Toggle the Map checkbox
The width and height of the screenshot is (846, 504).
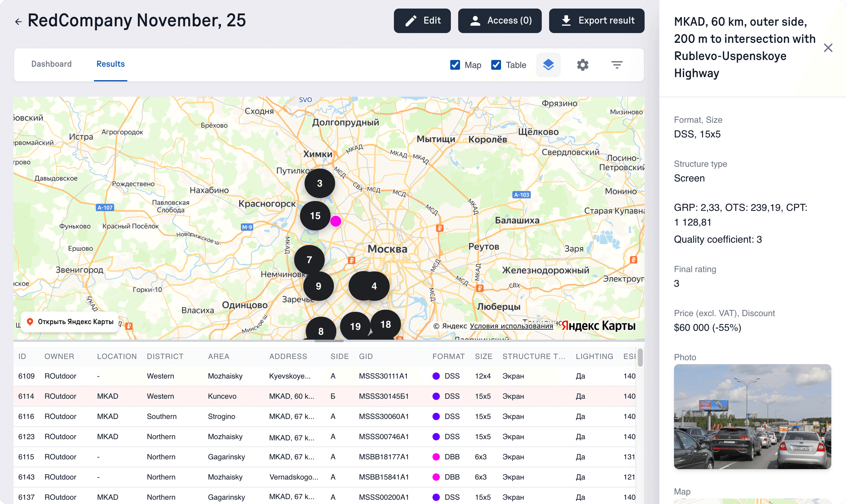455,65
